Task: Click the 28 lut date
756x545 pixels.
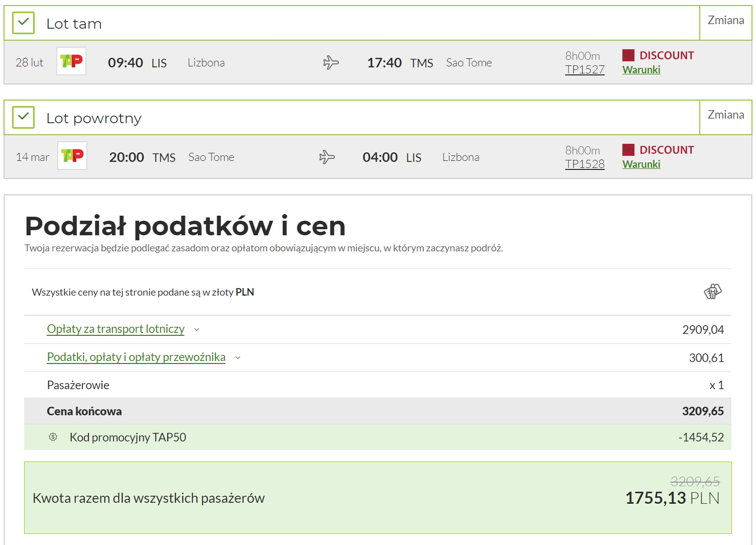Action: point(30,62)
